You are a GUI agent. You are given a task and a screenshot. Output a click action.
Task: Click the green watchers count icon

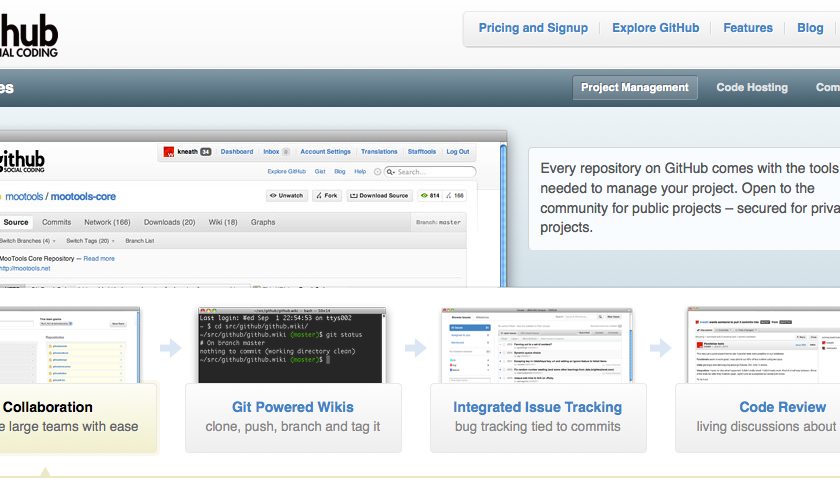(x=426, y=196)
